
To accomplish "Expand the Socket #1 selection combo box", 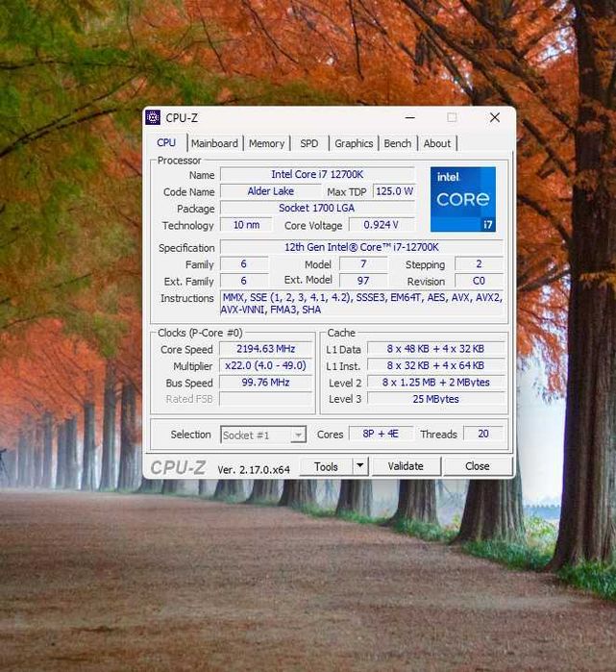I will [x=263, y=435].
